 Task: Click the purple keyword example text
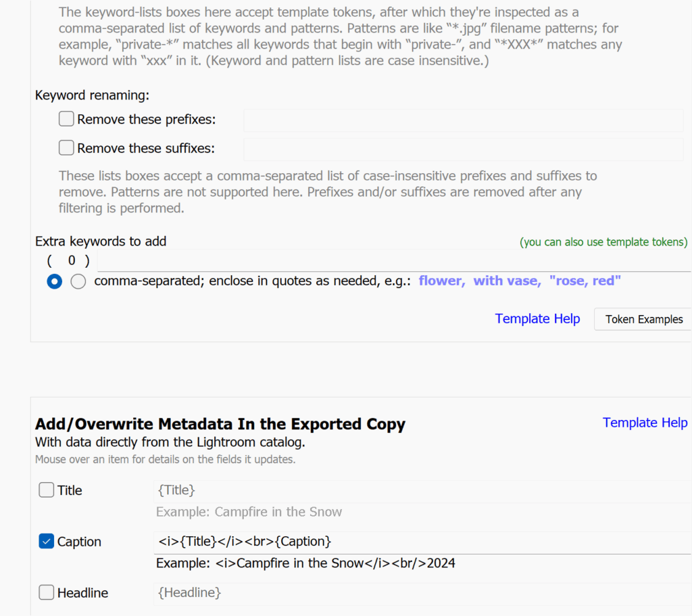pyautogui.click(x=520, y=281)
